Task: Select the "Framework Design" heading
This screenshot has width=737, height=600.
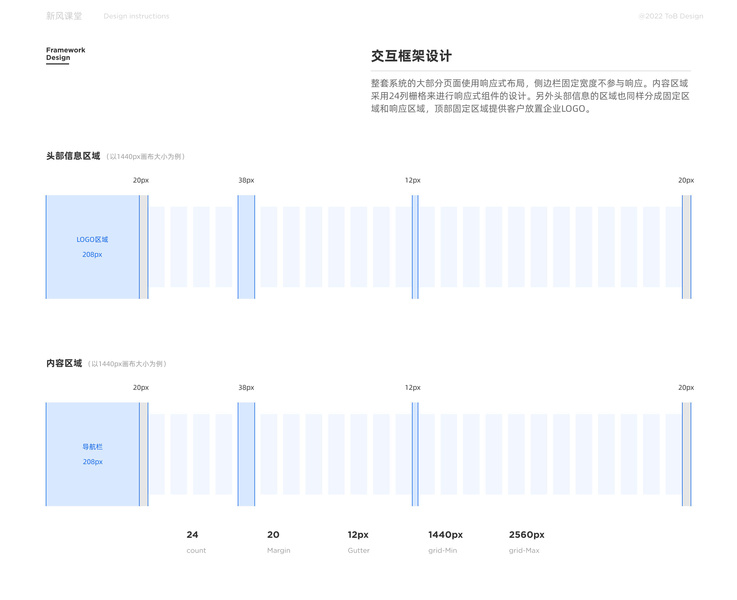Action: coord(66,54)
